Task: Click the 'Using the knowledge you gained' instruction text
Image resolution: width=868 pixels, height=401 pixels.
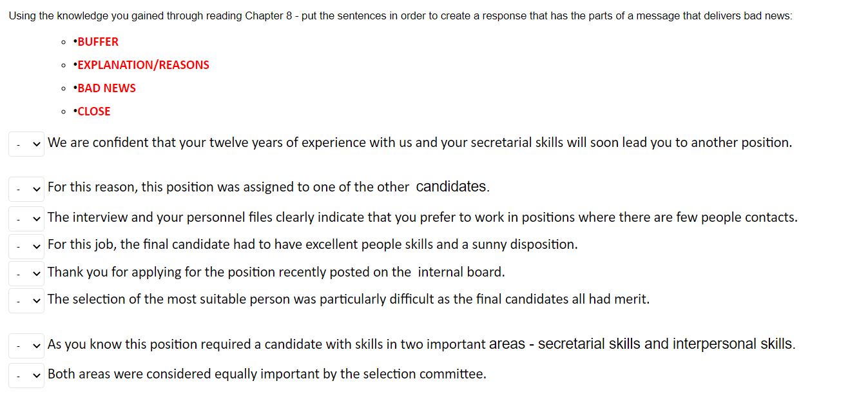Action: (x=400, y=15)
